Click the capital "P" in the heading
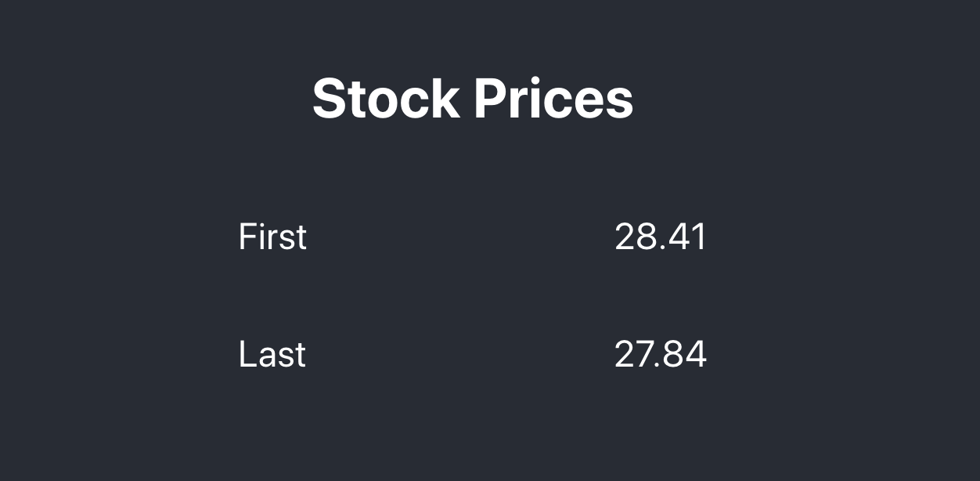 [x=491, y=99]
